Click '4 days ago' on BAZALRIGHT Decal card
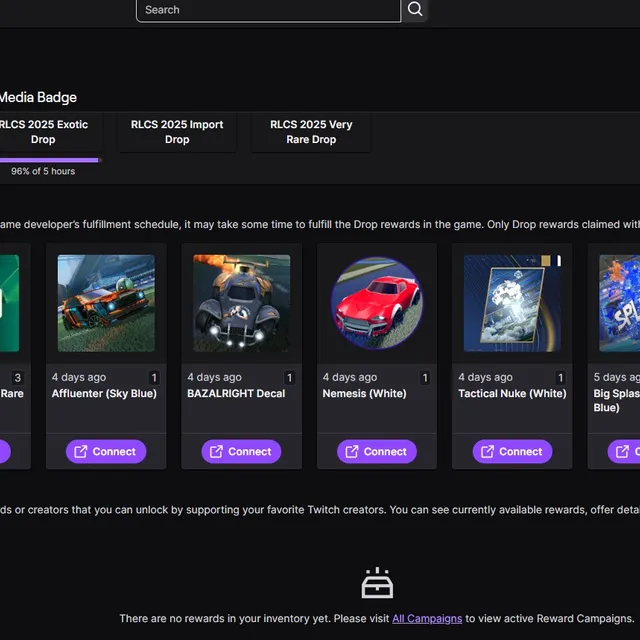Image resolution: width=640 pixels, height=640 pixels. 214,377
